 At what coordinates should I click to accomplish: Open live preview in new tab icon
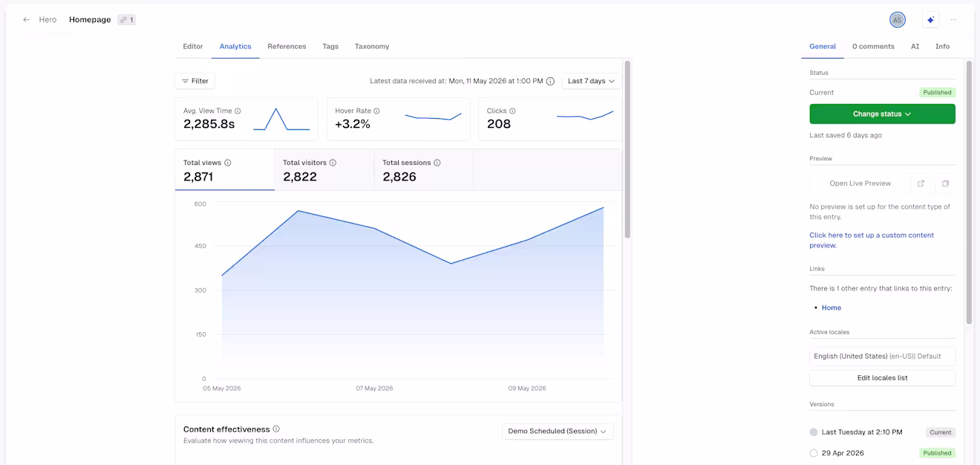click(x=921, y=183)
